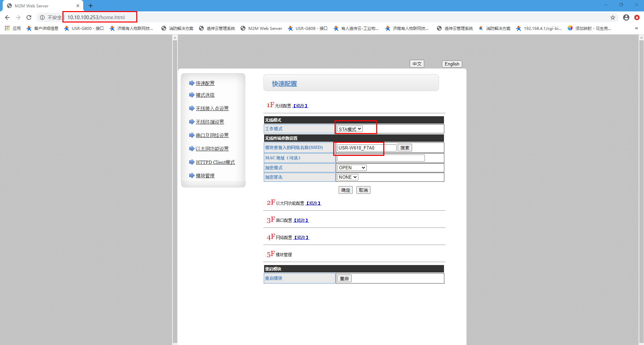
Task: Switch language with the English button
Action: pos(452,64)
